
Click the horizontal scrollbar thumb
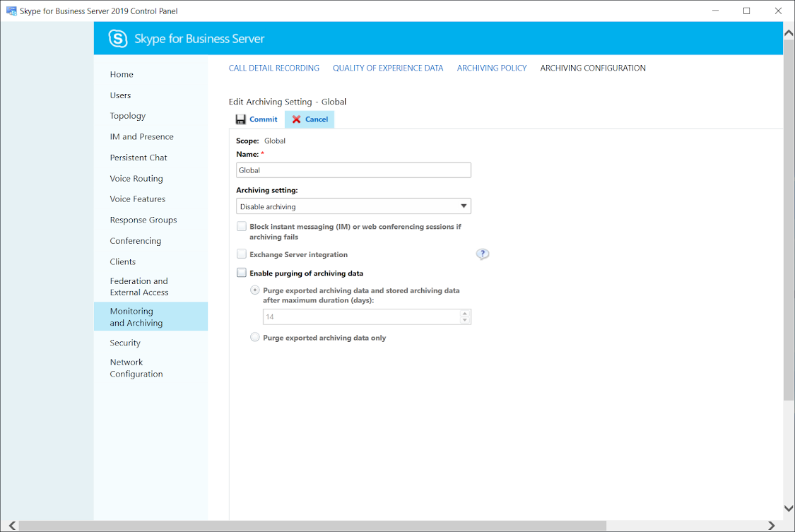click(312, 526)
